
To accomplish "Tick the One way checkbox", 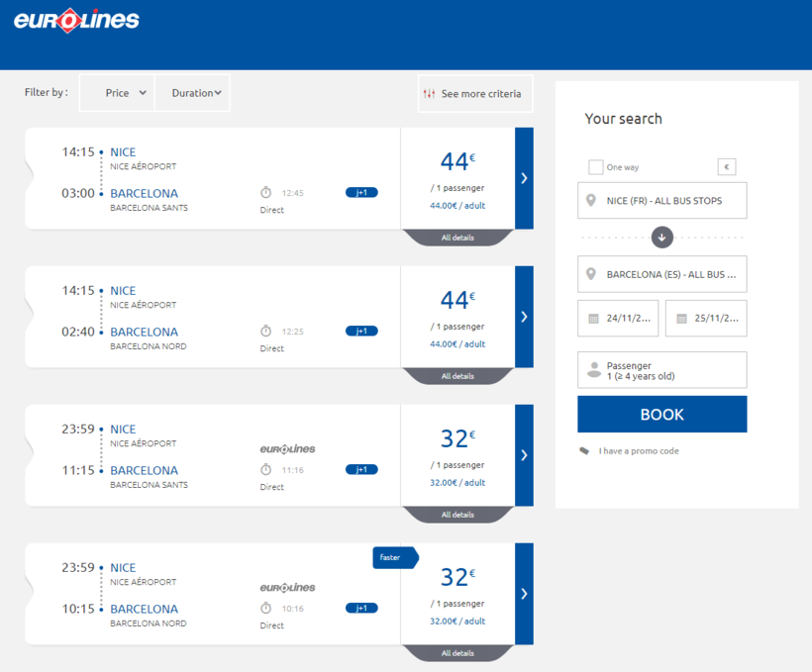I will tap(596, 167).
